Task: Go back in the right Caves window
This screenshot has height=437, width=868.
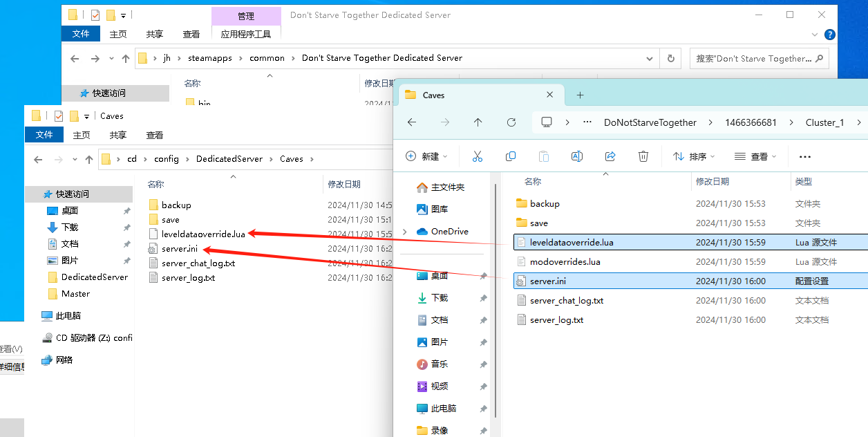Action: [412, 122]
